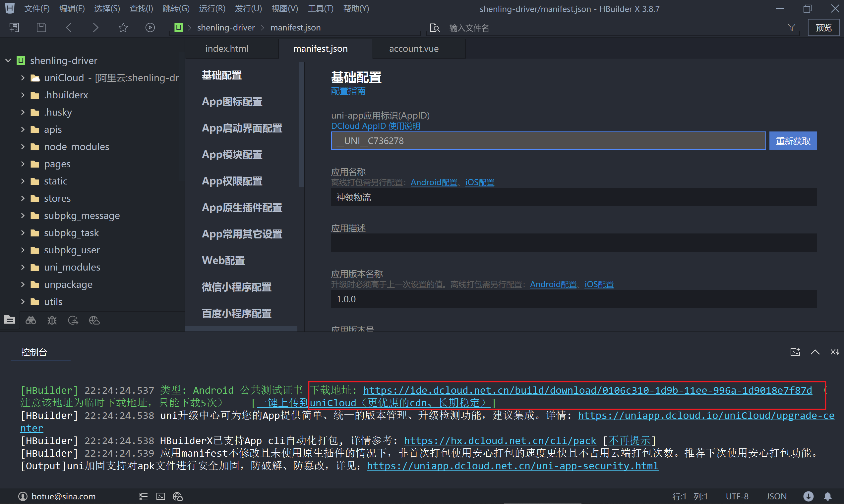Click the run play toolbar icon
The height and width of the screenshot is (504, 844).
(150, 27)
